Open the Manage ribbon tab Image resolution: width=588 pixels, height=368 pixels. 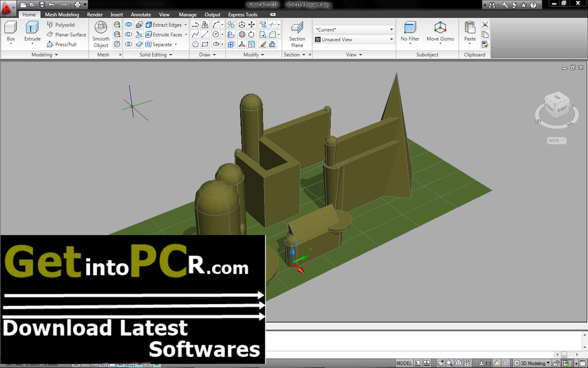[187, 15]
